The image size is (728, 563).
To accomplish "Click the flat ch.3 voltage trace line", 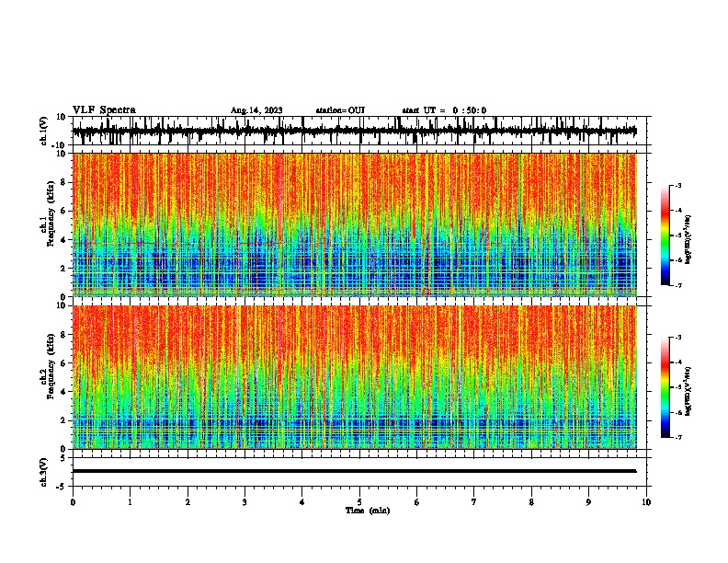I will coord(354,471).
